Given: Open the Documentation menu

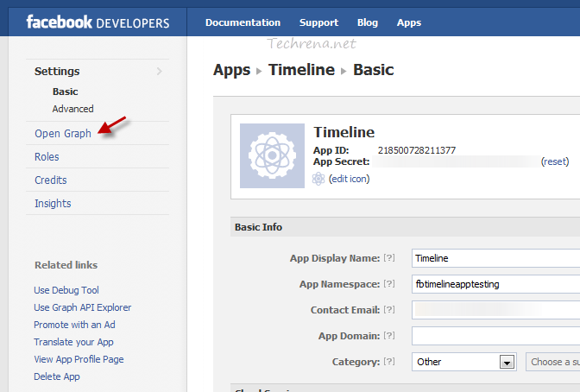Looking at the screenshot, I should click(x=243, y=22).
